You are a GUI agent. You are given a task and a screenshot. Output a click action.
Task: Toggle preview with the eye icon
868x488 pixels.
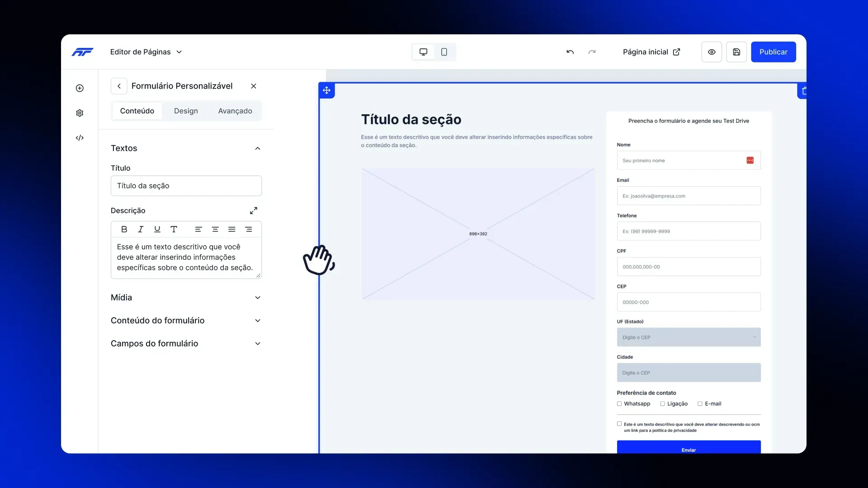pos(712,52)
